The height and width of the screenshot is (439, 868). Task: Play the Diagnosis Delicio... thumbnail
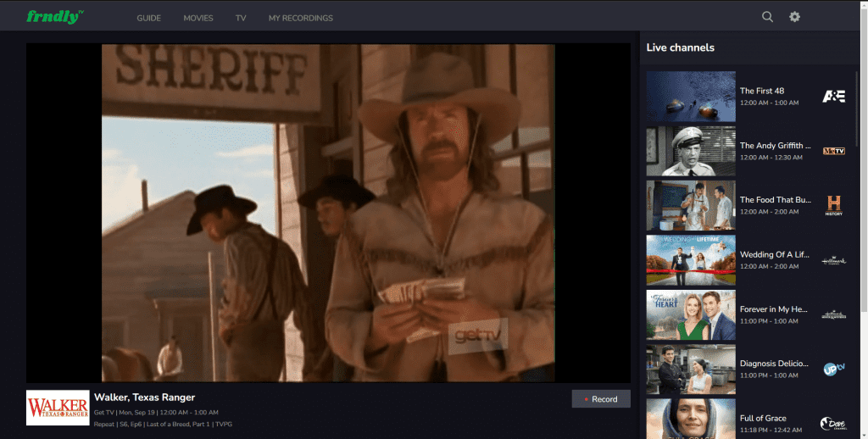pyautogui.click(x=691, y=370)
